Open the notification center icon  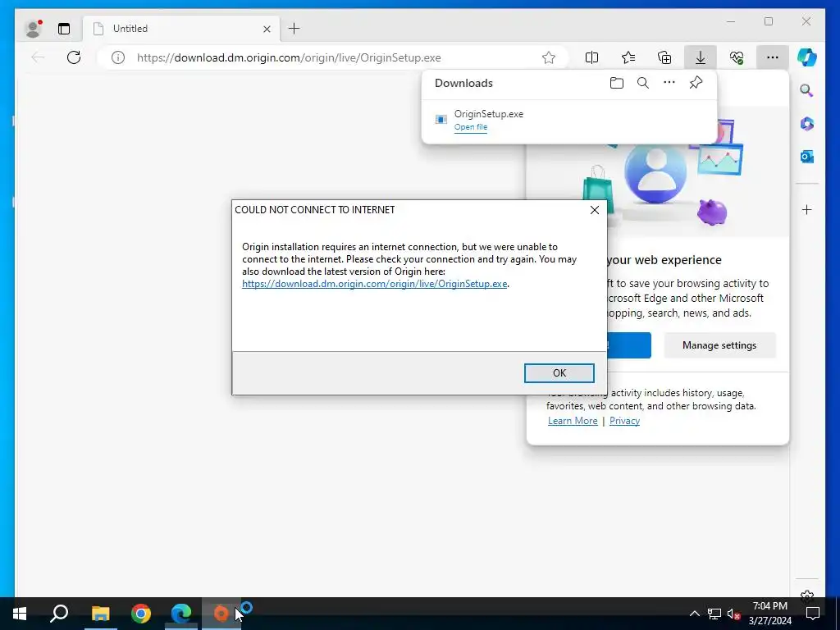[x=813, y=614]
